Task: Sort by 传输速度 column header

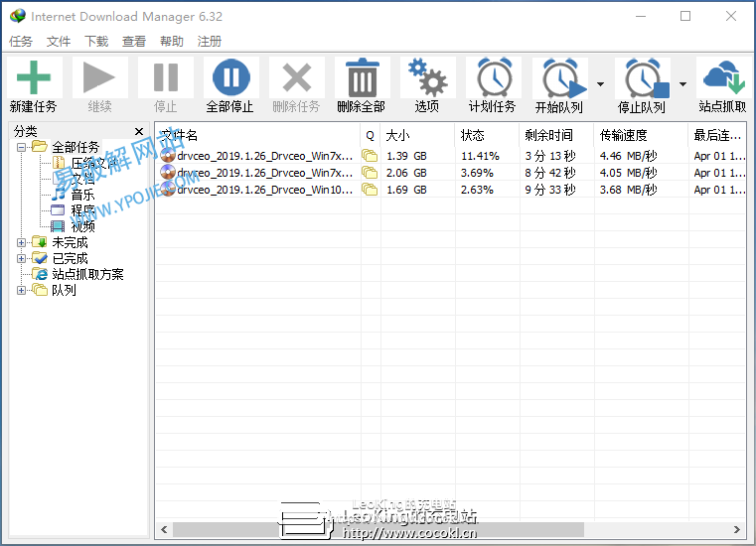Action: (x=641, y=135)
